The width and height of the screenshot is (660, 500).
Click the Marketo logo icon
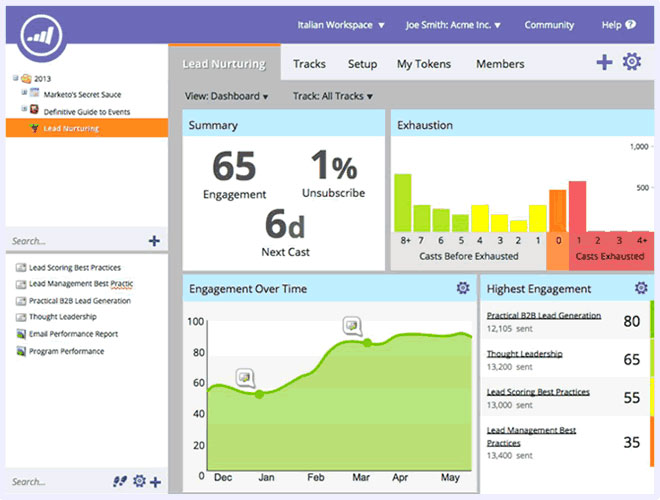pyautogui.click(x=41, y=36)
